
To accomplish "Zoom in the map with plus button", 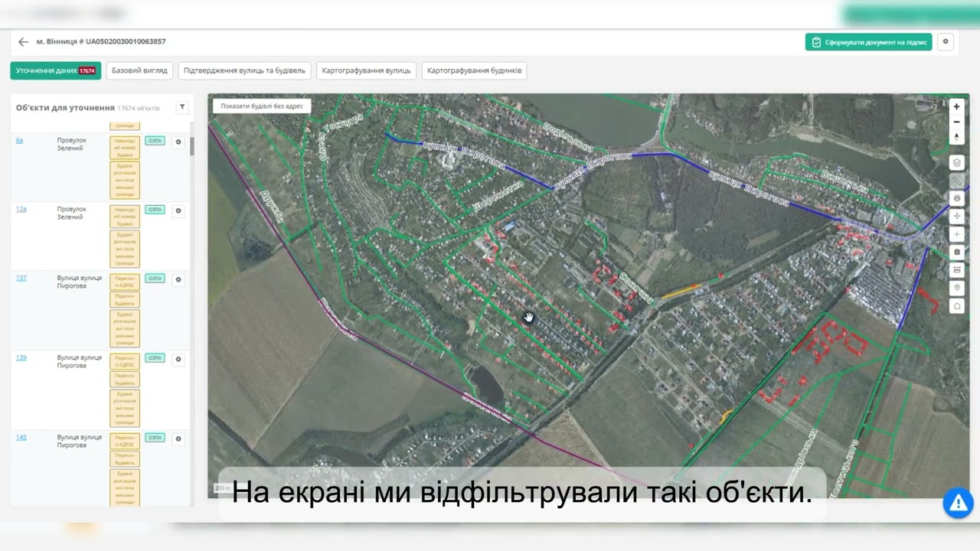I will click(x=956, y=107).
